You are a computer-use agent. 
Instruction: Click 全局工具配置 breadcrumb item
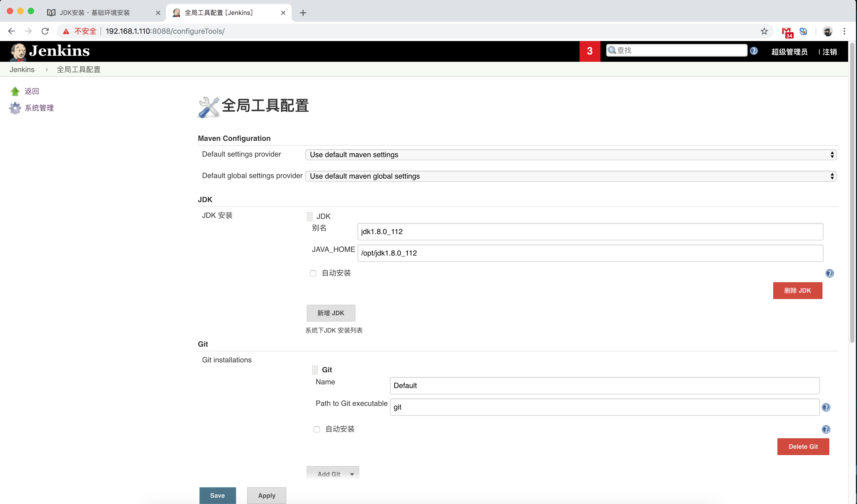click(79, 69)
